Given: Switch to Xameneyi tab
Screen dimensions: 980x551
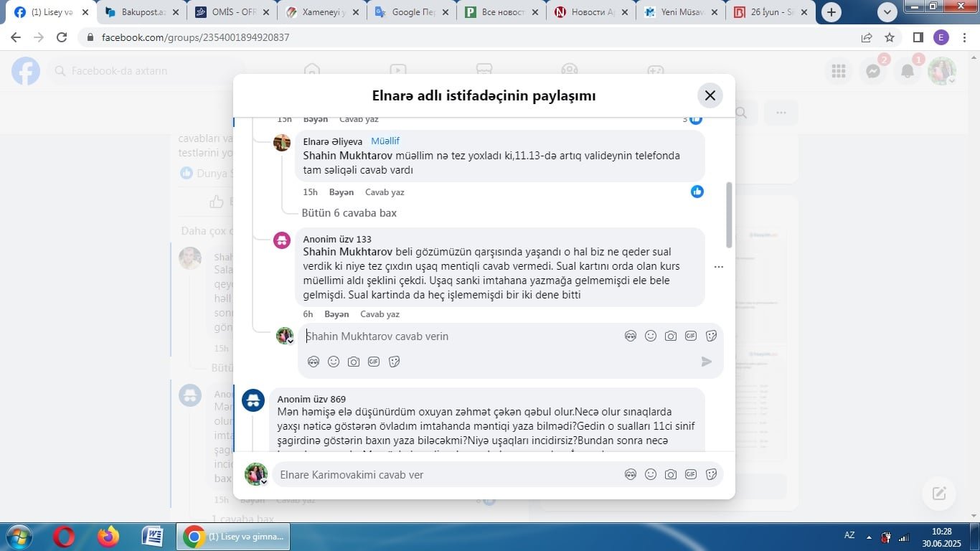Looking at the screenshot, I should (321, 12).
